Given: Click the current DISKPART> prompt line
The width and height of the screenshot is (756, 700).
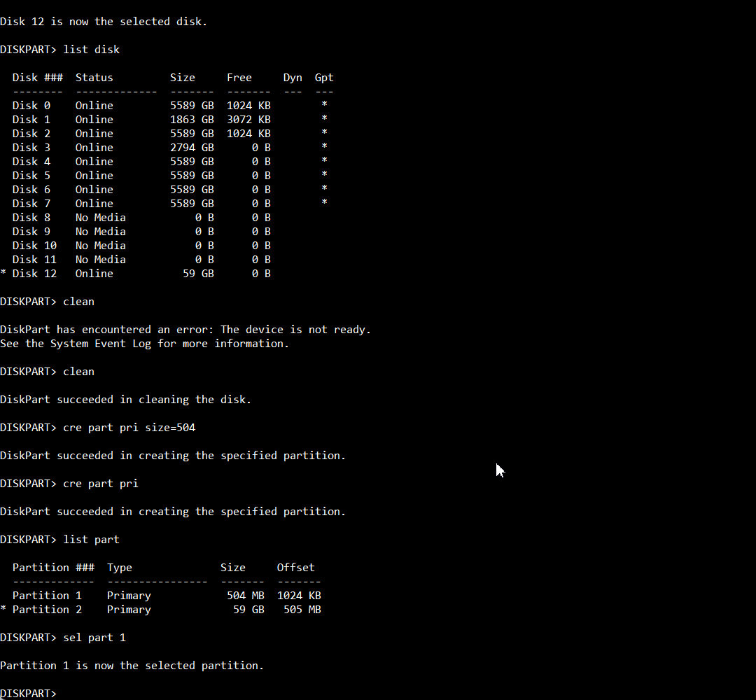Looking at the screenshot, I should (29, 693).
